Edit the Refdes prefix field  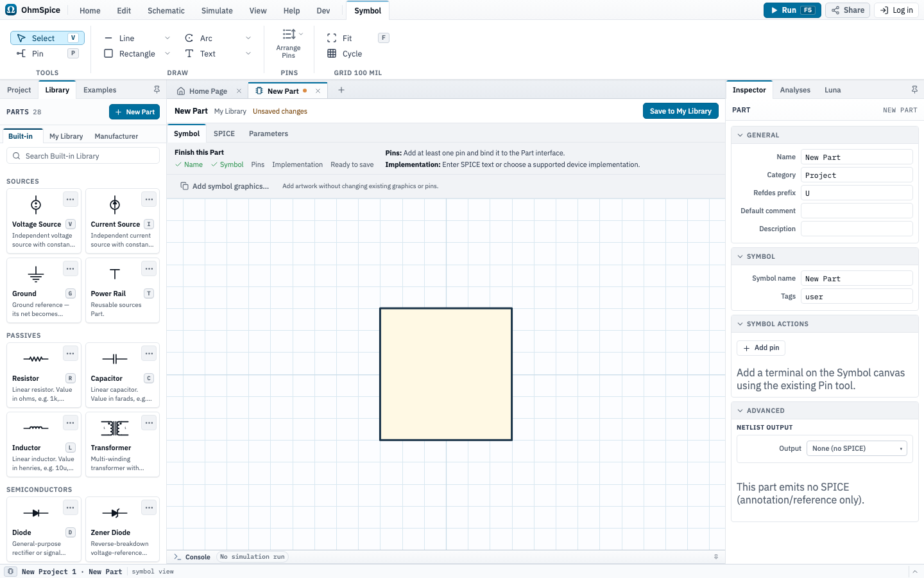point(857,193)
